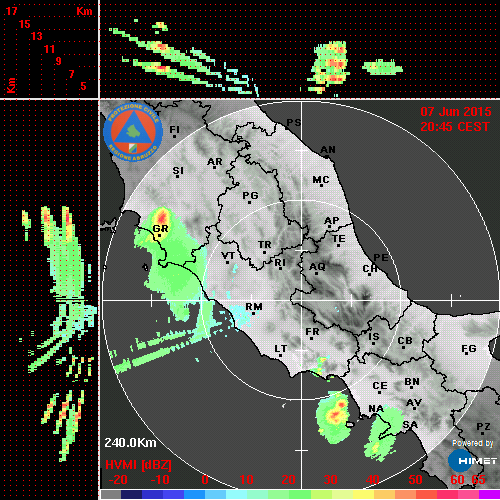Click the 50 value on dBZ scale

(415, 480)
